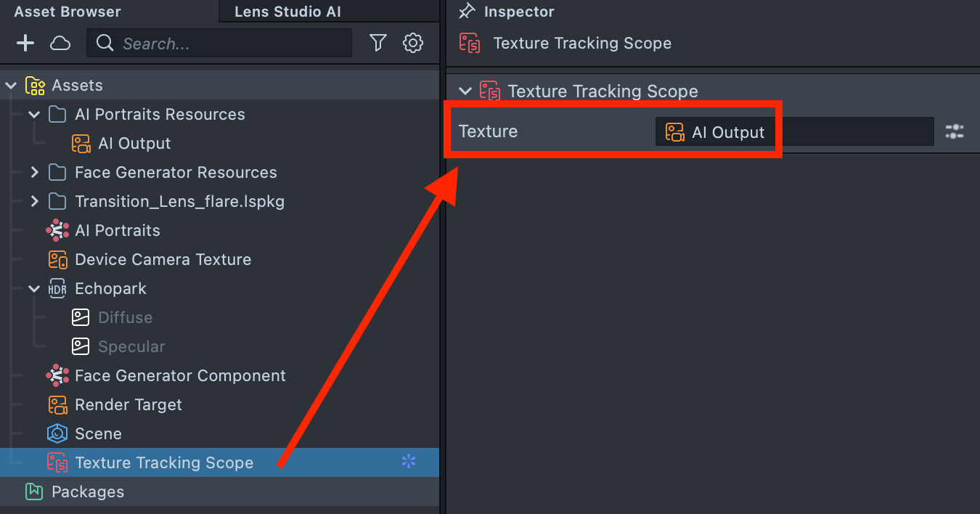This screenshot has height=514, width=980.
Task: Click the Echopark HDR icon
Action: (x=57, y=289)
